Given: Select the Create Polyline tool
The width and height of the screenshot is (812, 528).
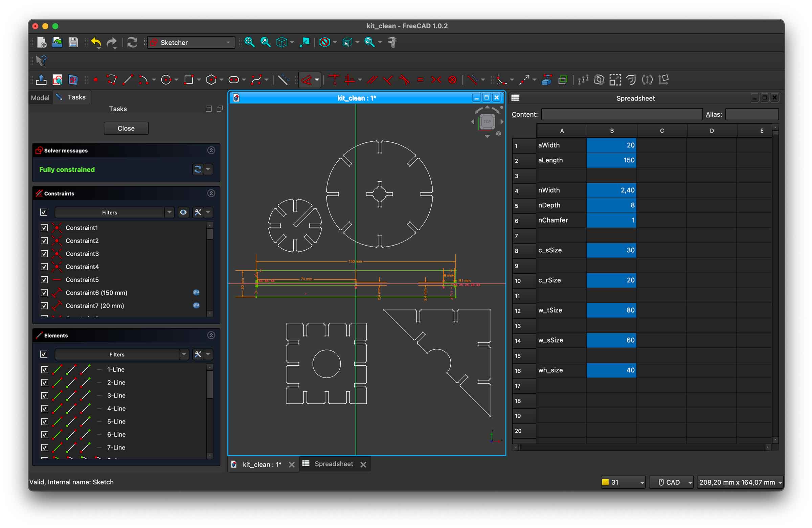Looking at the screenshot, I should click(112, 80).
